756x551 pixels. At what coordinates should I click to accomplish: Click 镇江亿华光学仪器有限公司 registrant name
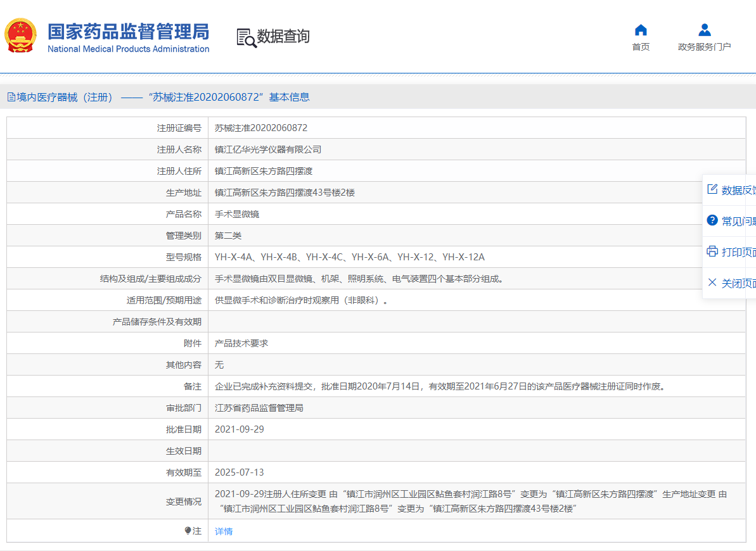268,149
